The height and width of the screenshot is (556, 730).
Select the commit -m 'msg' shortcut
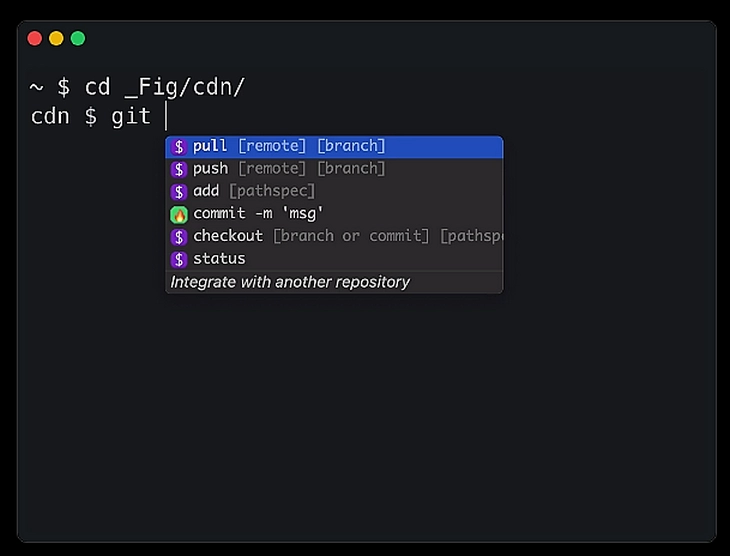[x=334, y=214]
